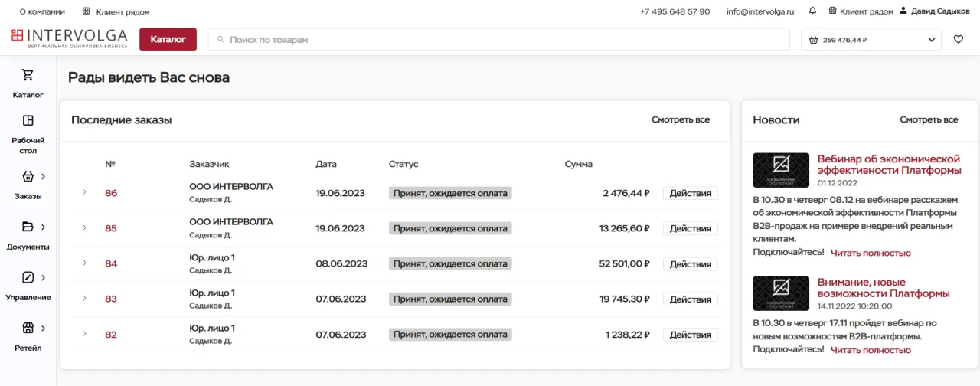
Task: Click the Управление sidebar icon
Action: pos(28,277)
